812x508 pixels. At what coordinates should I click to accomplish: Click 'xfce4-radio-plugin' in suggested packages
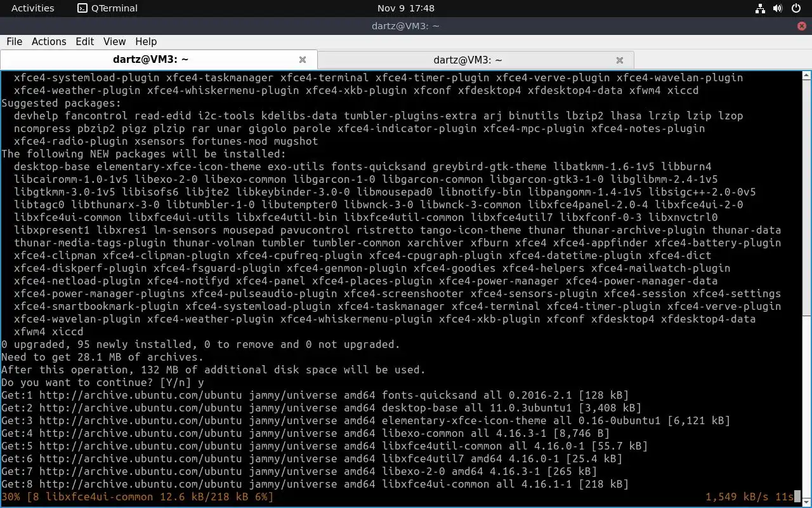70,141
